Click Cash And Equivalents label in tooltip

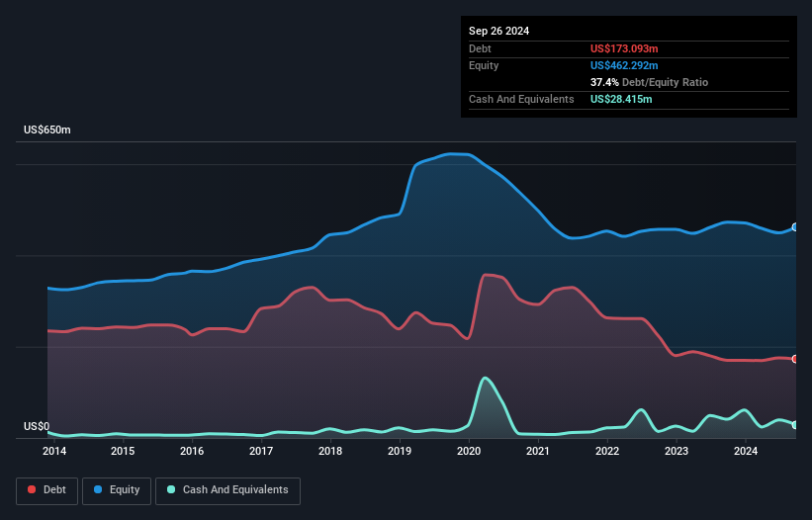pyautogui.click(x=521, y=99)
